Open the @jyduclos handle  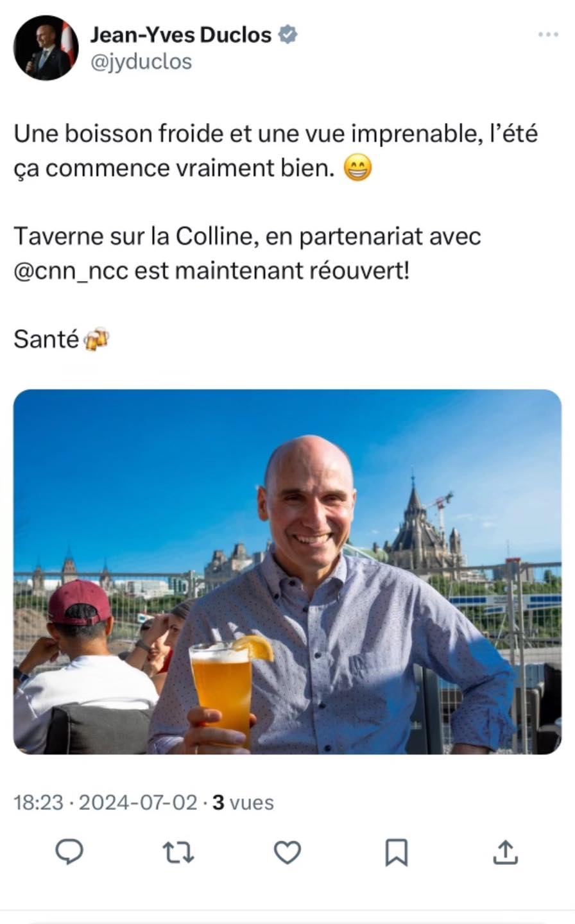pyautogui.click(x=141, y=62)
